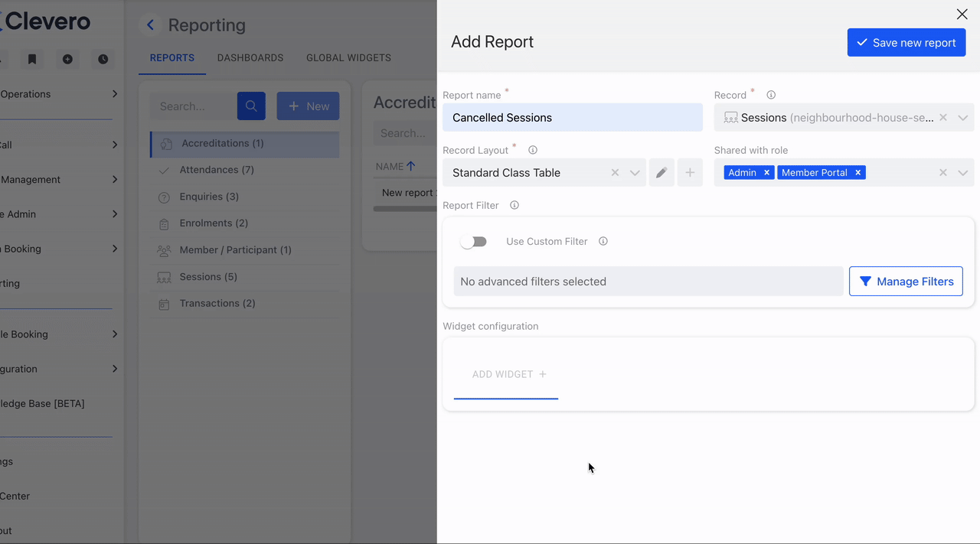Add new record layout plus icon

(x=690, y=173)
